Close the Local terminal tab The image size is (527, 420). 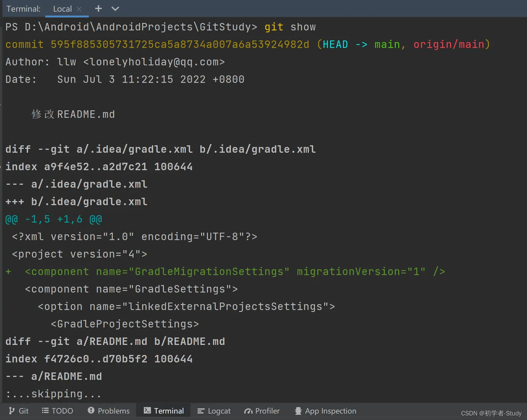(79, 9)
